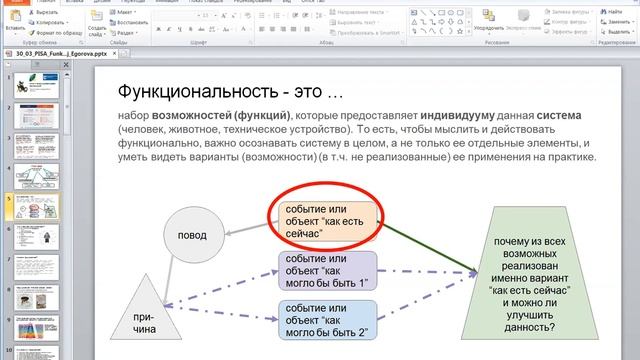The width and height of the screenshot is (640, 360).
Task: Click the slide title Функциональность - это
Action: 230,91
